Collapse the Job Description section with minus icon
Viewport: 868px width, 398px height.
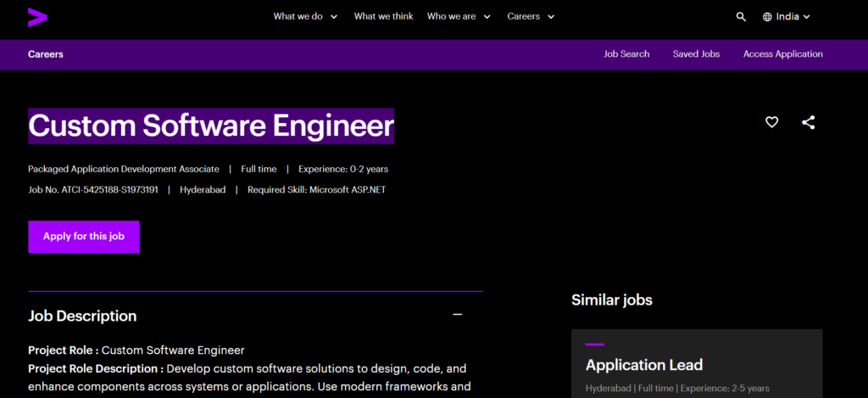[458, 315]
